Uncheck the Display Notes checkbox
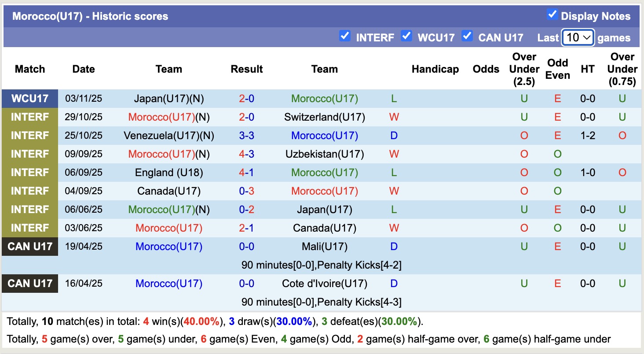Screen dimensions: 644x354 click(x=552, y=15)
